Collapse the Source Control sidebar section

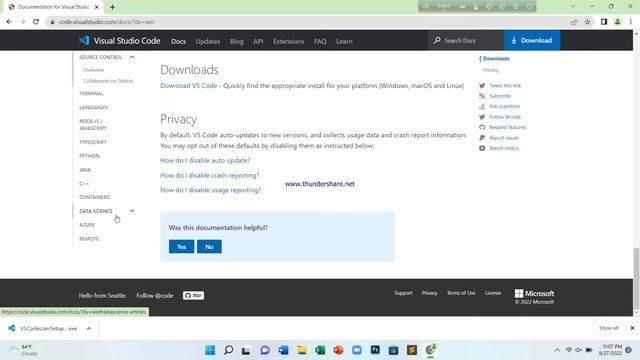coord(132,57)
